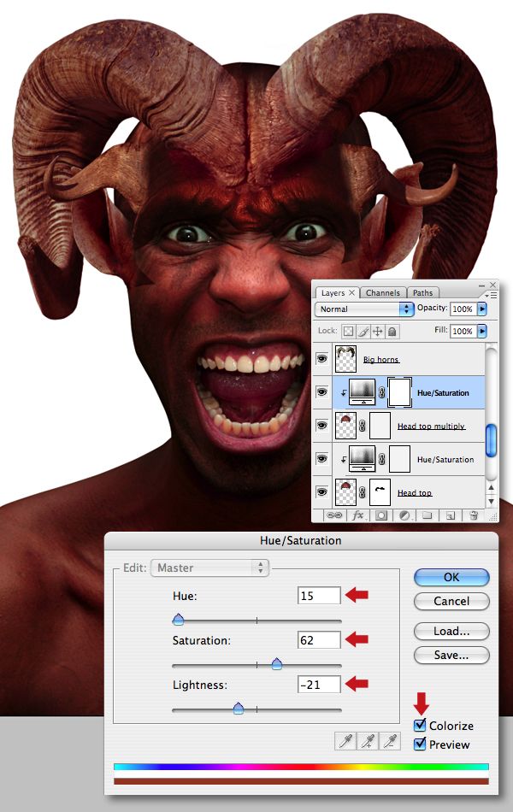This screenshot has width=513, height=812.
Task: Click Cancel in Hue/Saturation dialog
Action: [x=451, y=601]
